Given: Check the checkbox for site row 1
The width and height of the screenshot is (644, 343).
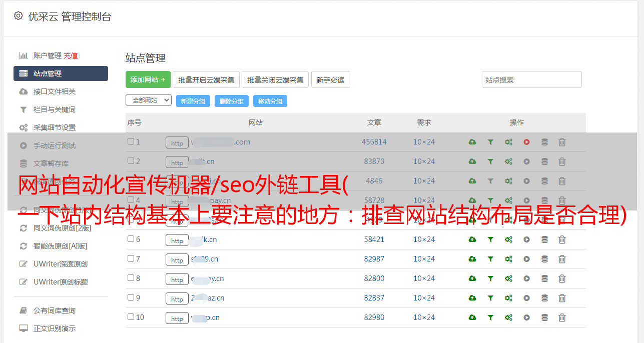Looking at the screenshot, I should (x=131, y=141).
